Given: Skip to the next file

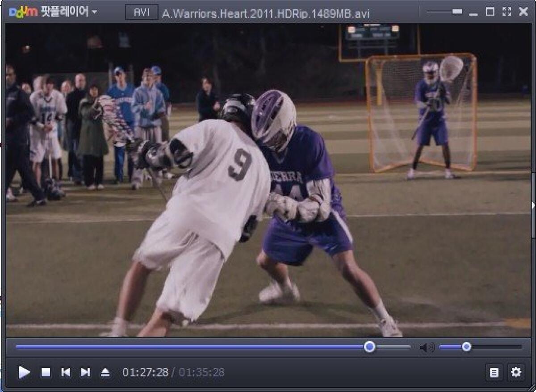Looking at the screenshot, I should point(85,372).
